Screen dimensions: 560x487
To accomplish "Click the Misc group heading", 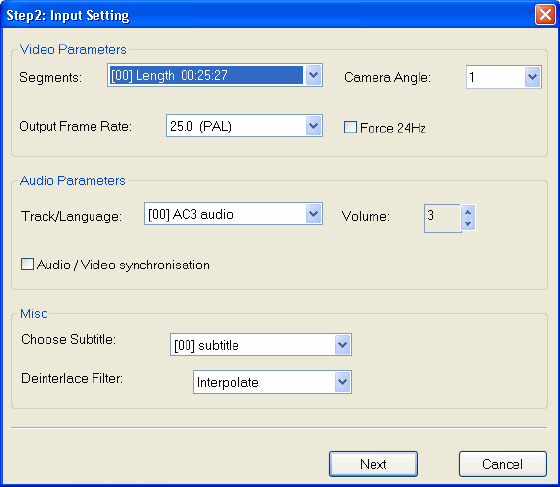I will [34, 313].
